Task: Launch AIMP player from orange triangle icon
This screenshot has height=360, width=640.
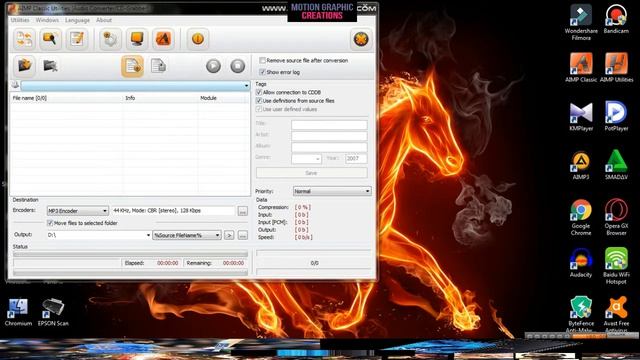Action: click(x=163, y=39)
